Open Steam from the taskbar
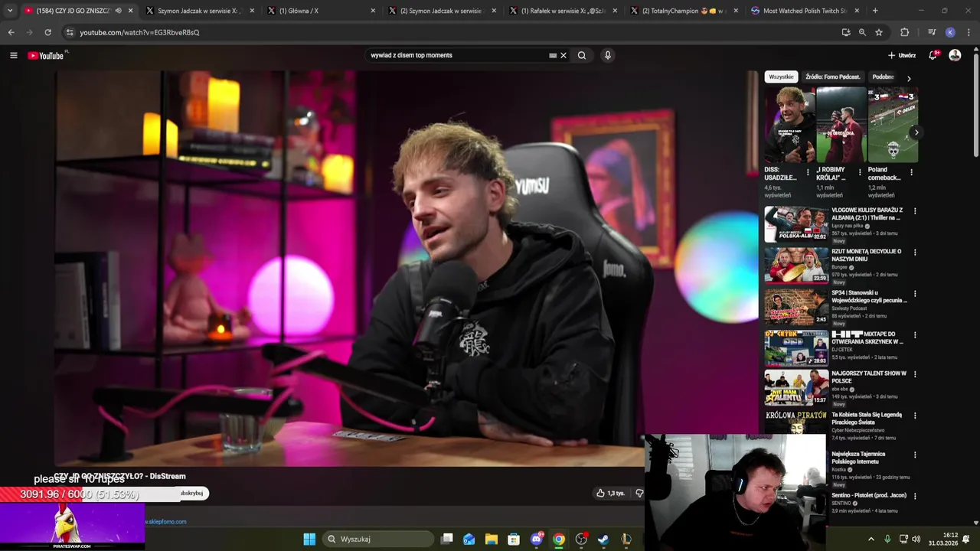 click(603, 539)
